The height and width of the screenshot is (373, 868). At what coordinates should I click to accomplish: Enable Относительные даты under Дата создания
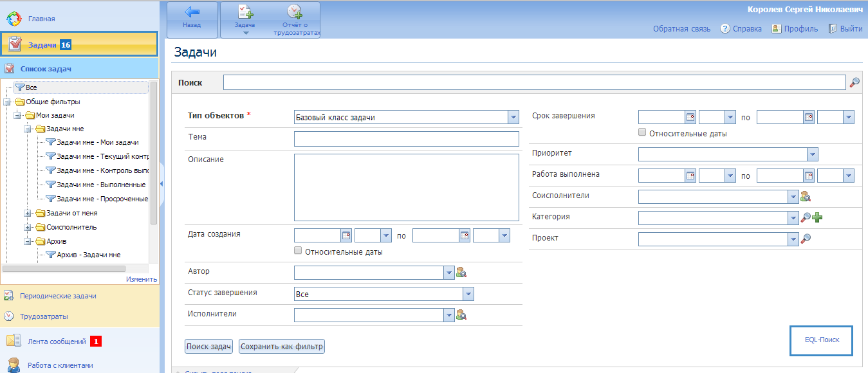click(x=298, y=251)
